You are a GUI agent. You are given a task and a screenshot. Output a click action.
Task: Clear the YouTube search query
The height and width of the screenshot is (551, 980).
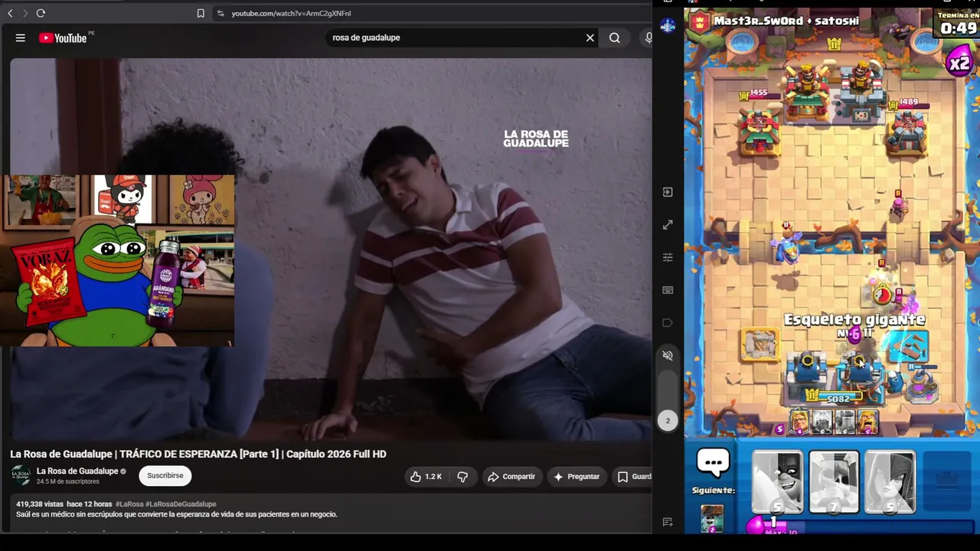click(x=590, y=37)
